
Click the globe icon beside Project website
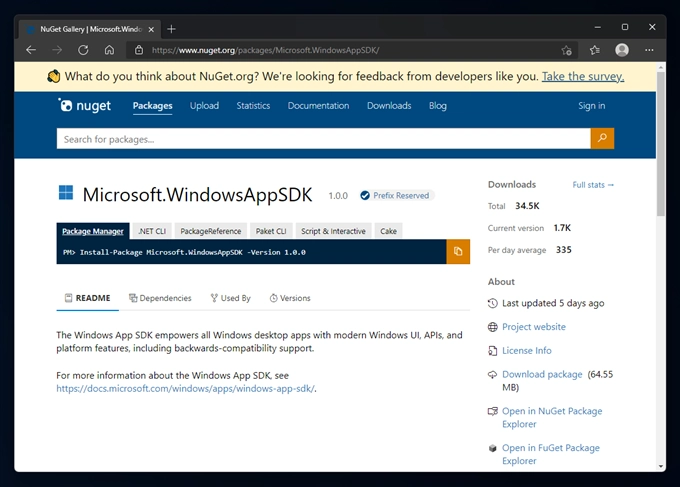point(492,327)
